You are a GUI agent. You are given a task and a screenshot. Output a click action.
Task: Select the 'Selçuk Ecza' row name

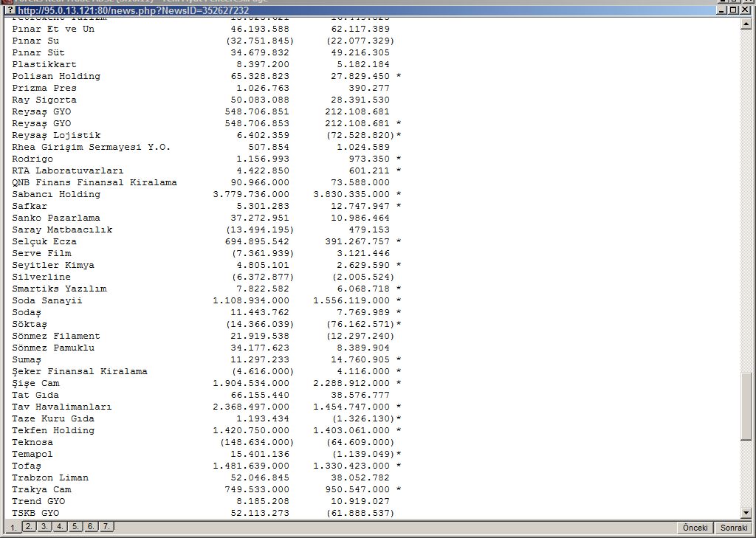[44, 241]
